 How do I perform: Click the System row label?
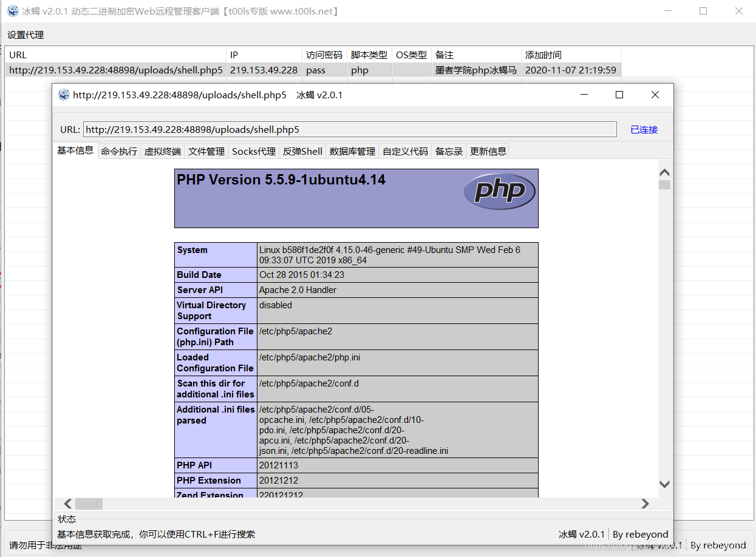[x=192, y=250]
